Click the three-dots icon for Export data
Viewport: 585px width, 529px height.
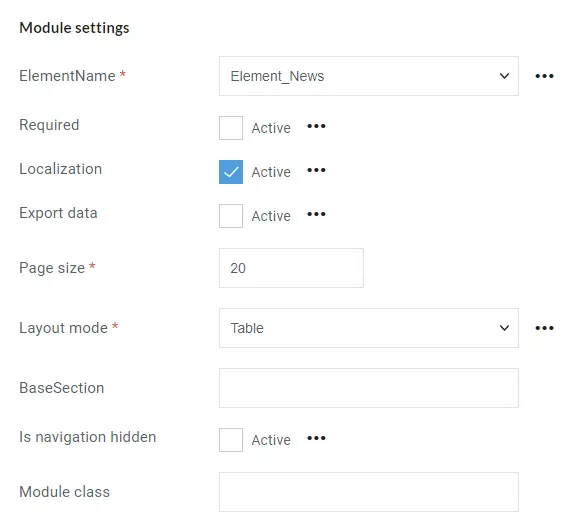(316, 214)
